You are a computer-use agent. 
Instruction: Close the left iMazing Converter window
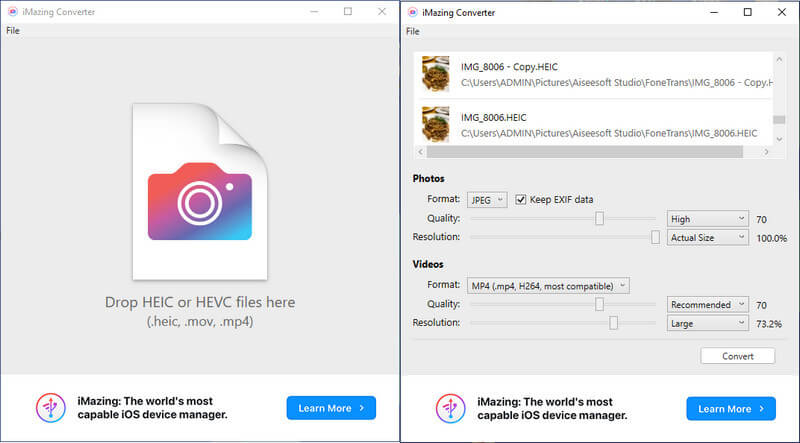382,11
